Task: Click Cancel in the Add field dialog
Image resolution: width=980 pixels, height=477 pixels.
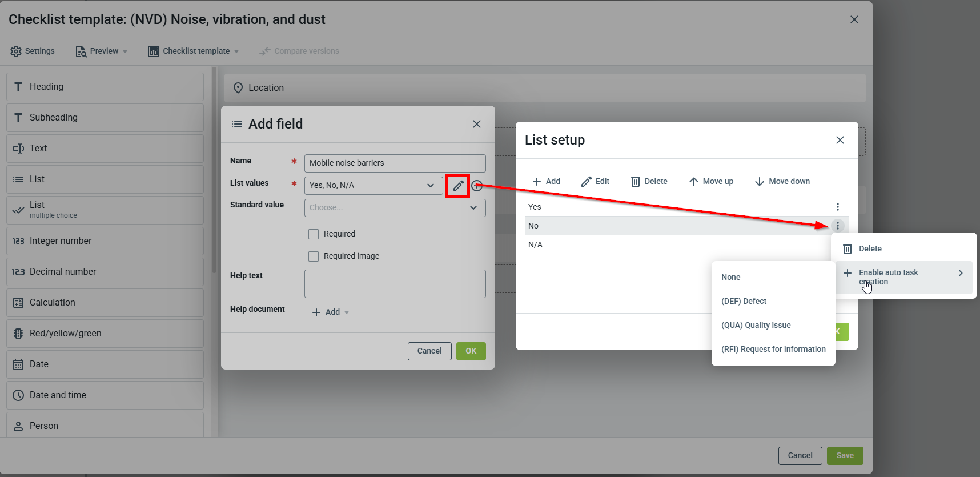Action: [x=429, y=351]
